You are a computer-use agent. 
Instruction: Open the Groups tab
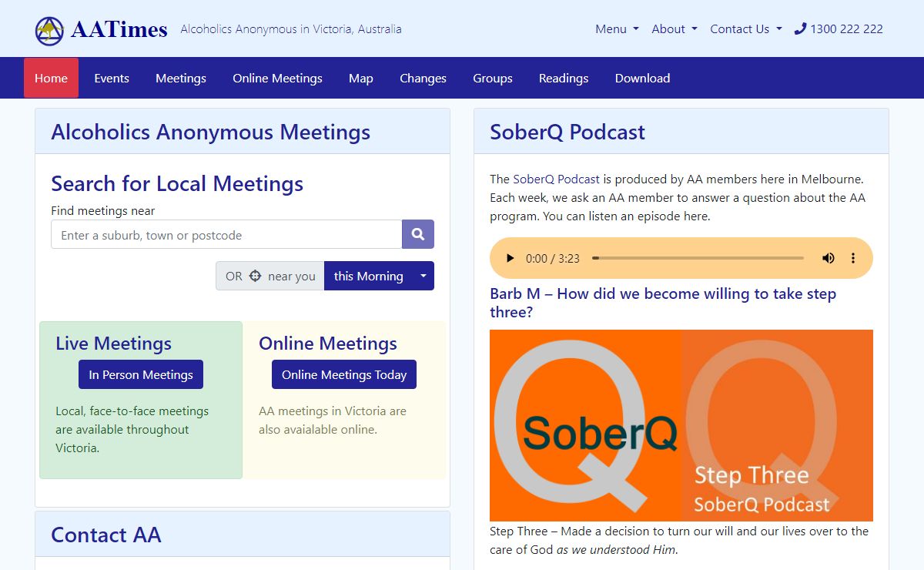pyautogui.click(x=493, y=78)
